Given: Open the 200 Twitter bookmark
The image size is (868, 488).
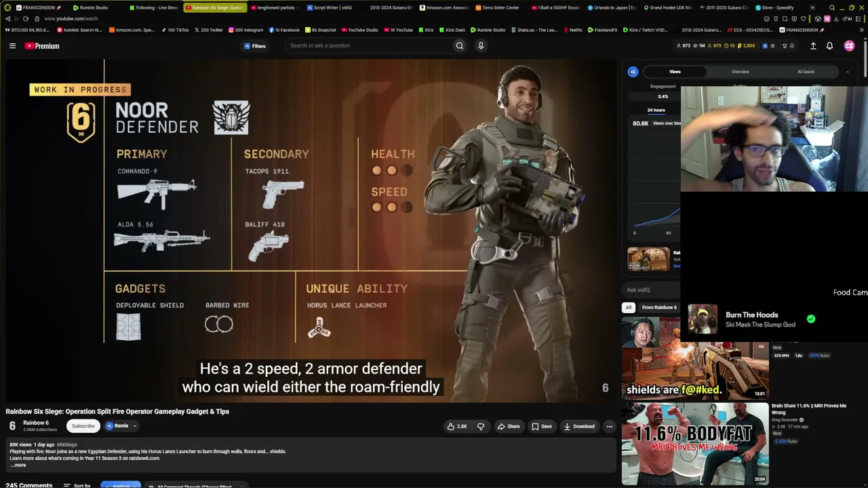Looking at the screenshot, I should tap(209, 30).
